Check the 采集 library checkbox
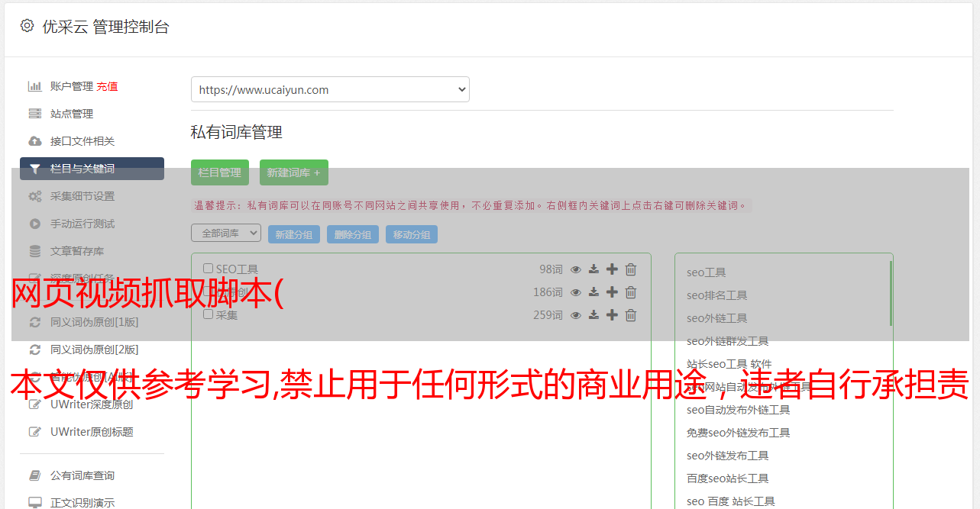Screen dimensions: 980x509 [208, 314]
